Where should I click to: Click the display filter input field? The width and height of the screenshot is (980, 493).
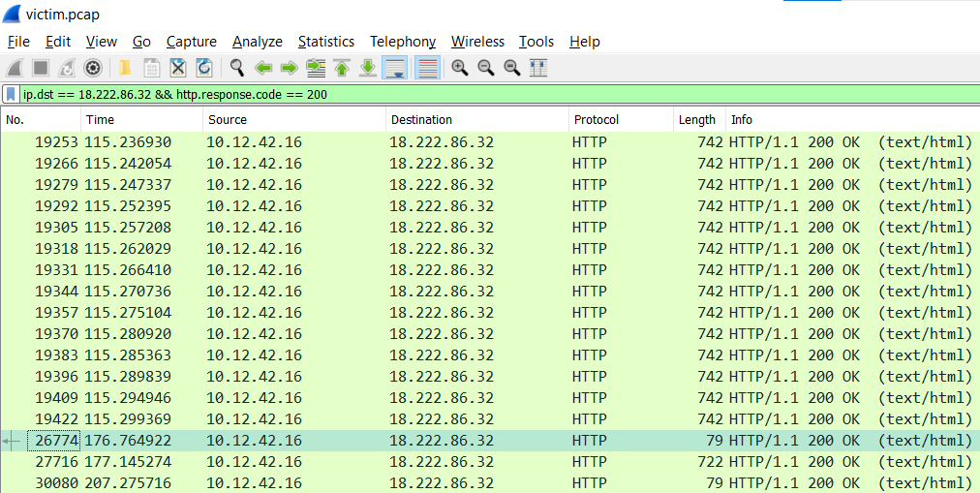[484, 95]
